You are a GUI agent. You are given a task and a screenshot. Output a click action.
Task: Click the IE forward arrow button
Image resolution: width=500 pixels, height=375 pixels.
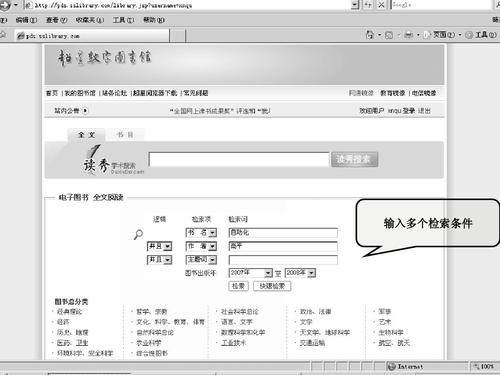point(5,5)
